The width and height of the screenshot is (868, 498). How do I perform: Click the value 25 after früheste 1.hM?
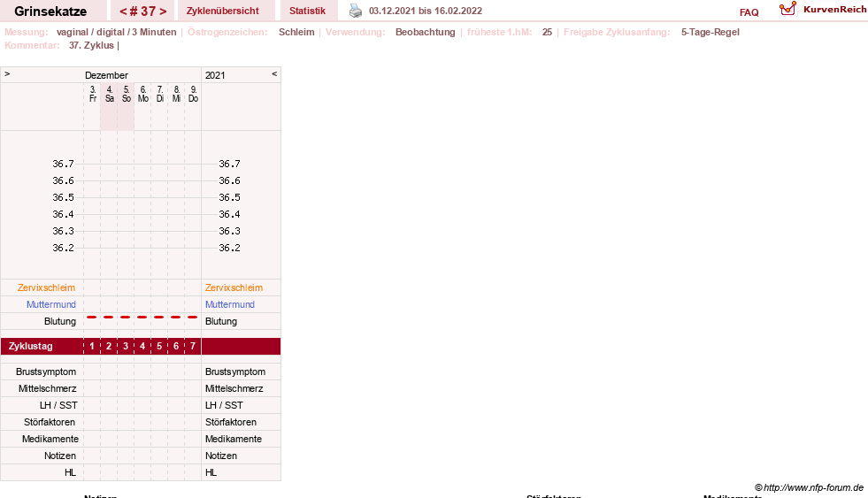point(547,32)
